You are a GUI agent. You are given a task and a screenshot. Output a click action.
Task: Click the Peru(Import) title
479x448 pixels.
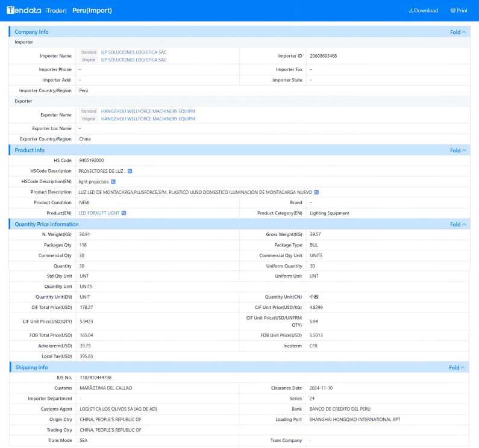92,10
